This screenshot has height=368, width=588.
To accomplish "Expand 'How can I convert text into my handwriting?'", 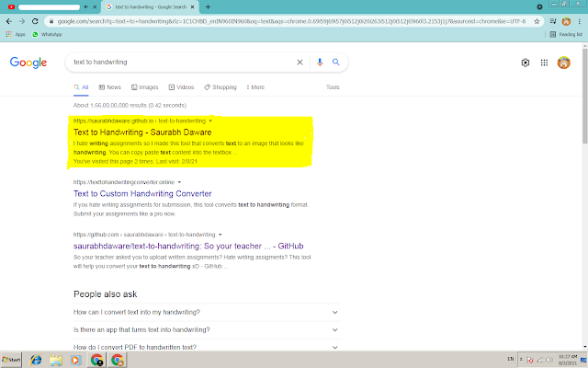I will tap(207, 312).
